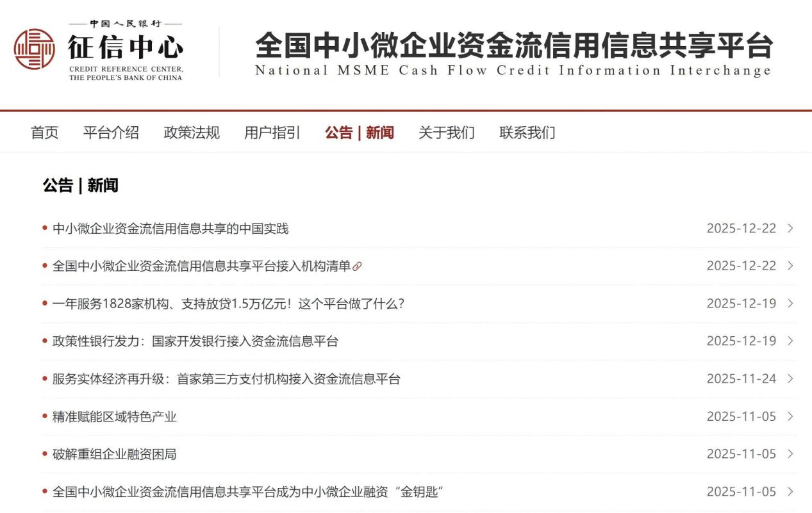Click chevron on 破解重组企业融资困局 row
Screen dimensions: 812x513
coord(790,454)
